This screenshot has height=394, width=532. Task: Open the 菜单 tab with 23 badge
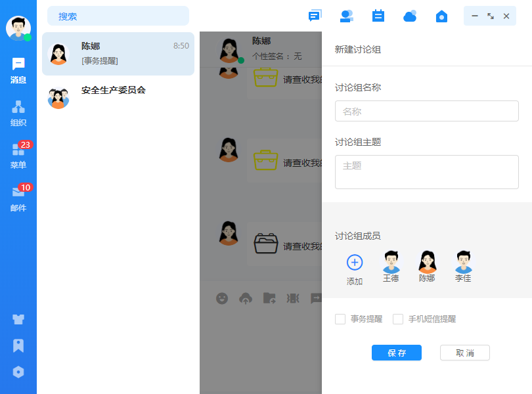click(18, 156)
